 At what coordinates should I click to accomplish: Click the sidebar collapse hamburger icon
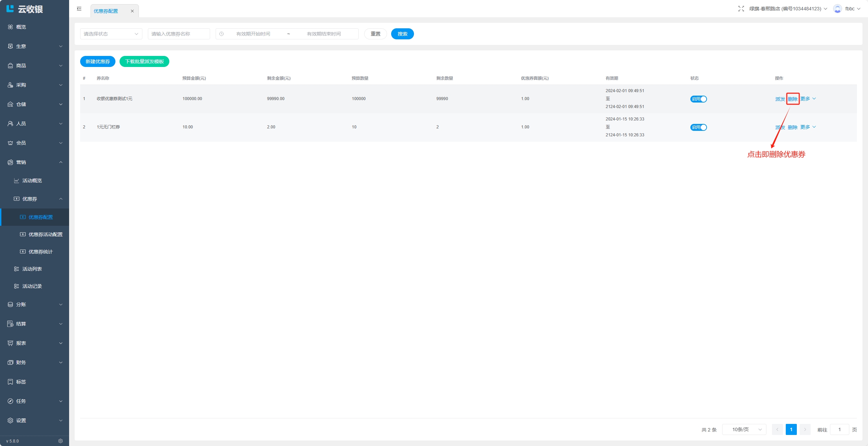pos(79,9)
